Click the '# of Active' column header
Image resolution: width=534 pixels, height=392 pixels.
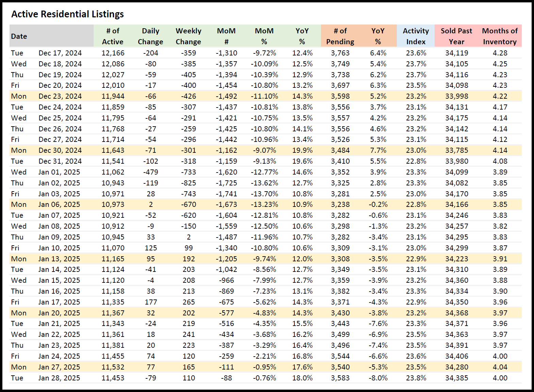point(113,36)
